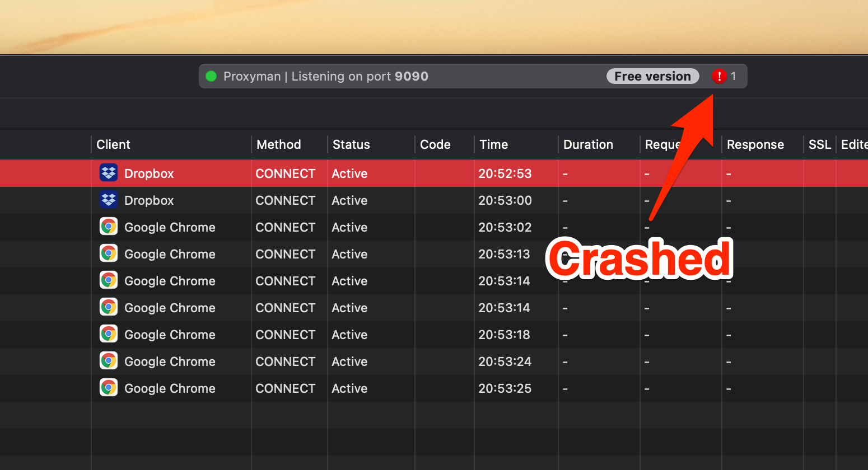Click the time value 20:53:00
Image resolution: width=868 pixels, height=470 pixels.
(x=505, y=200)
